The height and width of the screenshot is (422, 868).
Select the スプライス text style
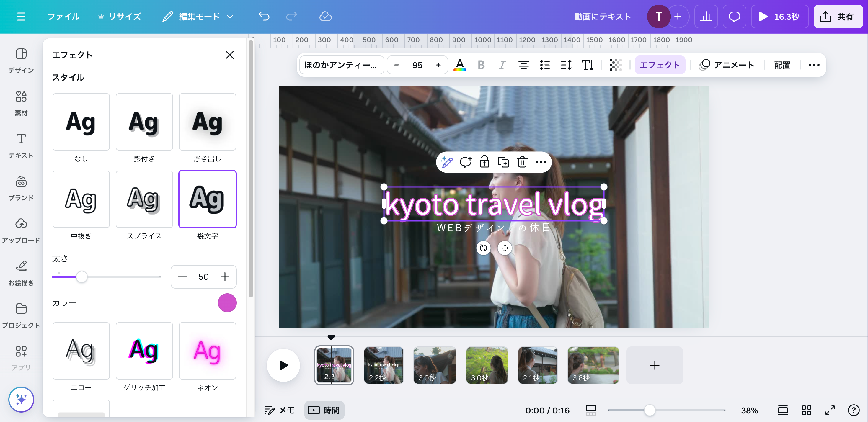point(144,199)
